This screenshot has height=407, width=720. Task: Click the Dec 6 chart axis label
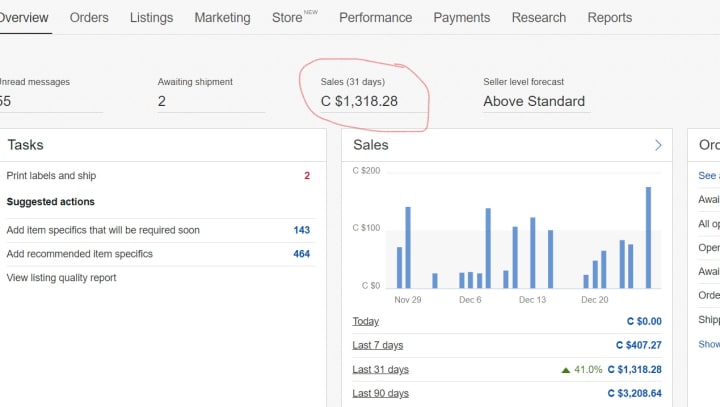[470, 300]
